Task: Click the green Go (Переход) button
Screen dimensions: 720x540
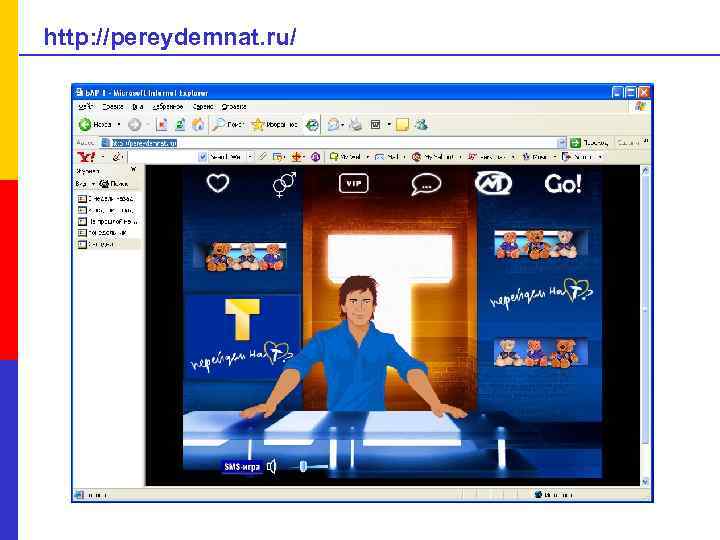Action: [589, 143]
